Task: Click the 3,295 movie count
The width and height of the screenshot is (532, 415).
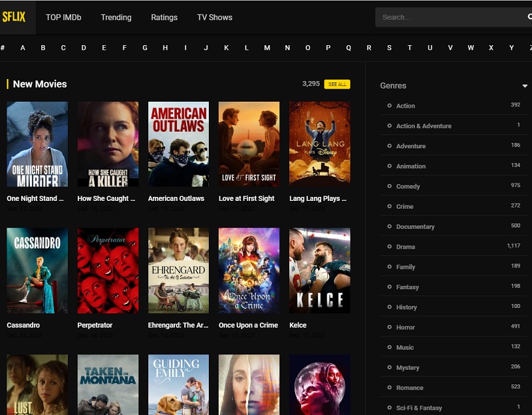Action: click(311, 84)
